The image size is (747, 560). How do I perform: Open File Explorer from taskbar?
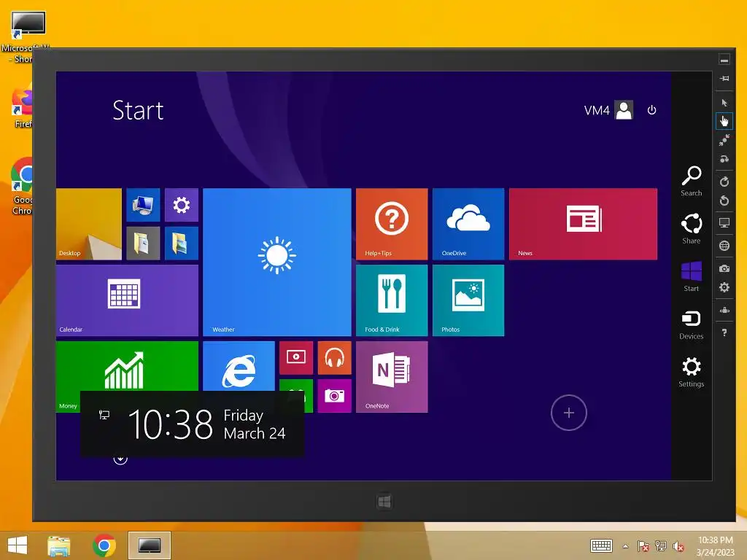click(59, 545)
